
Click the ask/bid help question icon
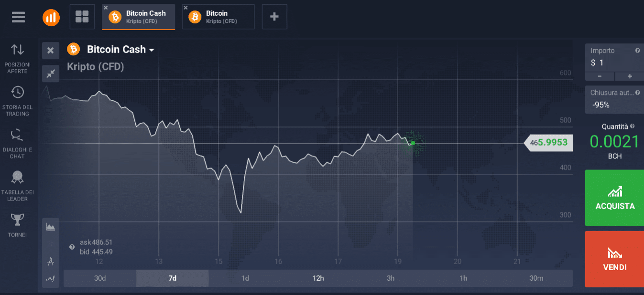72,247
